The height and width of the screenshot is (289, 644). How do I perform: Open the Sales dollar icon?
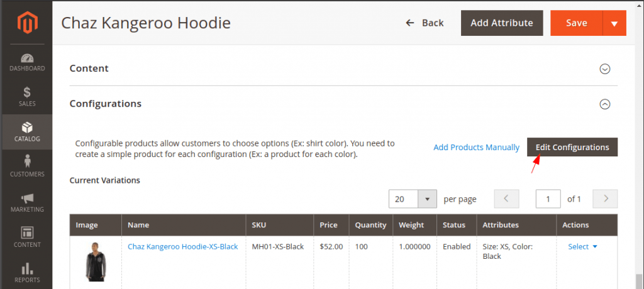click(x=26, y=94)
